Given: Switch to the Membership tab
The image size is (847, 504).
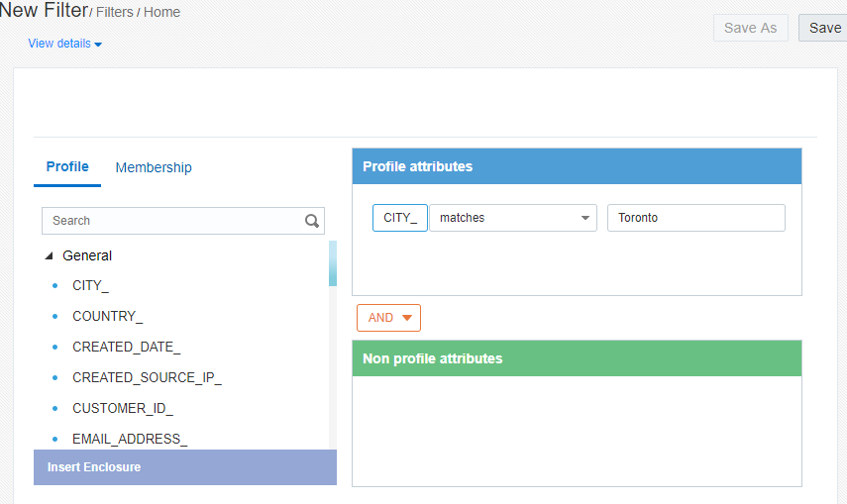Looking at the screenshot, I should pos(154,167).
